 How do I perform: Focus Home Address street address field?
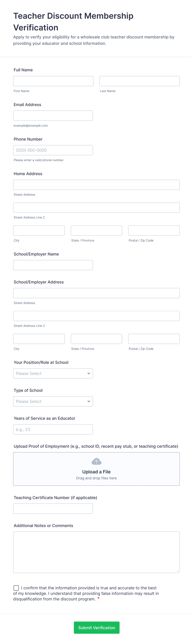click(96, 185)
